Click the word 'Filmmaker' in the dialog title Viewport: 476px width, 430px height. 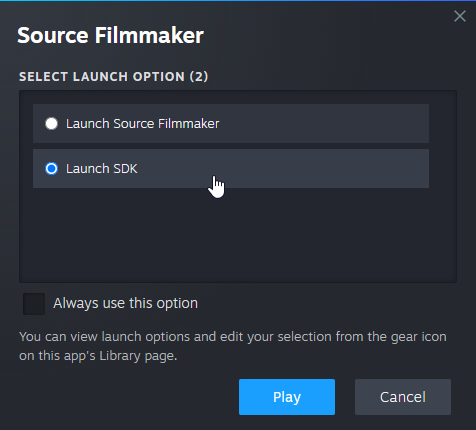(149, 35)
